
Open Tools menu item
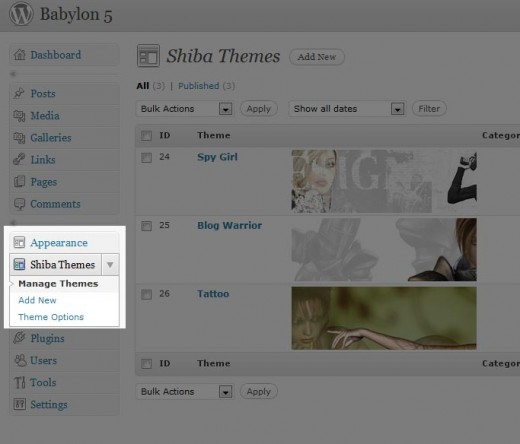pos(43,382)
